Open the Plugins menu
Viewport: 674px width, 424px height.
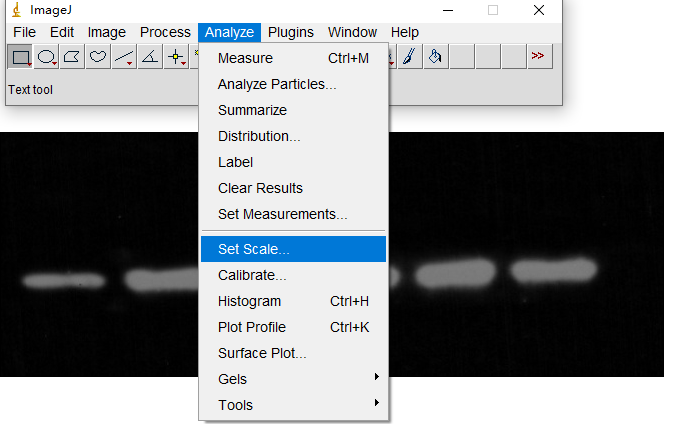coord(290,32)
